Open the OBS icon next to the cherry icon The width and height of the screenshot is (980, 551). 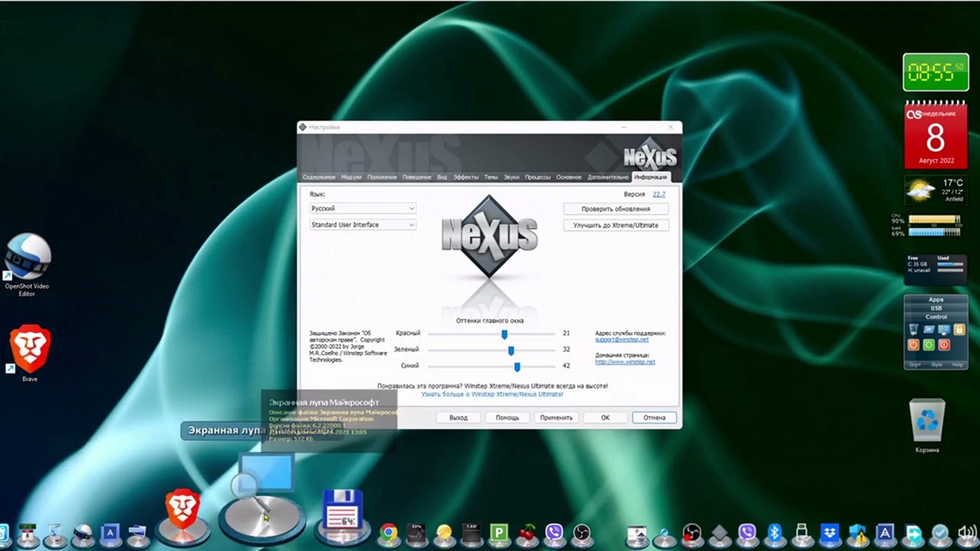(581, 533)
